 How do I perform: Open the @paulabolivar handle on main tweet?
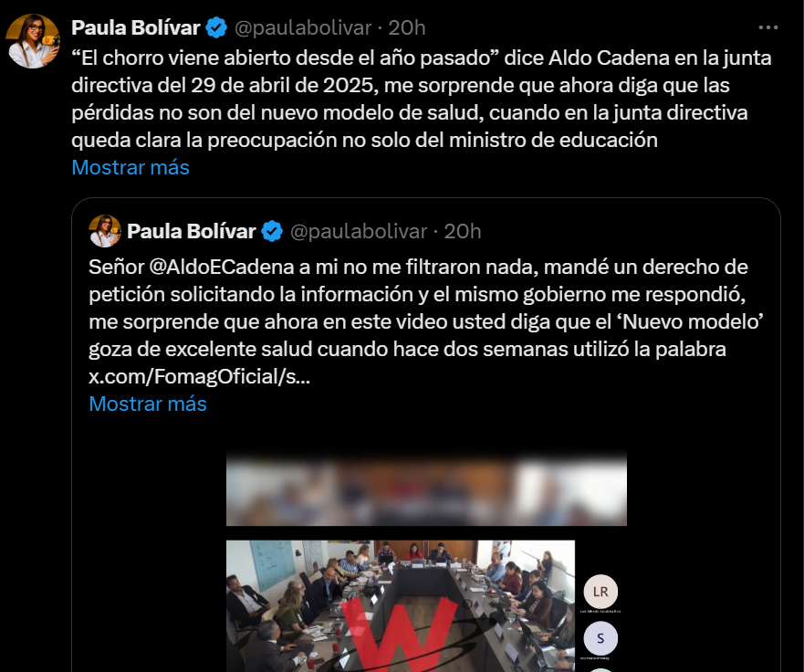(x=302, y=27)
